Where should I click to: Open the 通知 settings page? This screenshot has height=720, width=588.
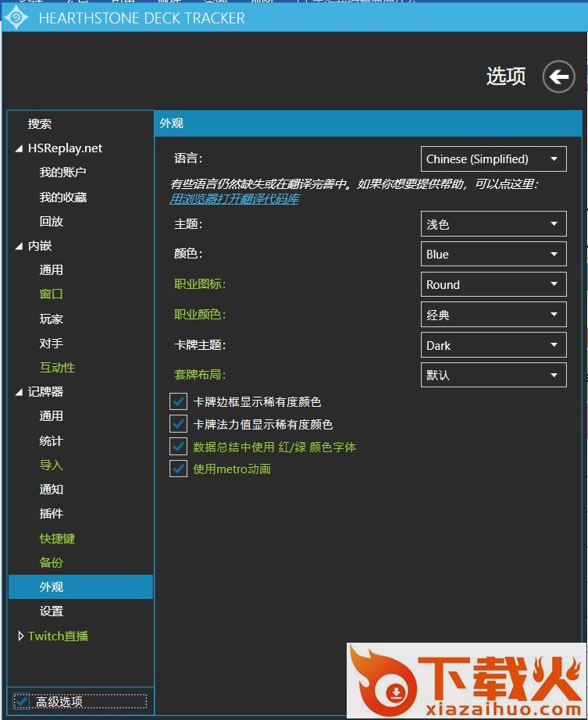[x=51, y=490]
